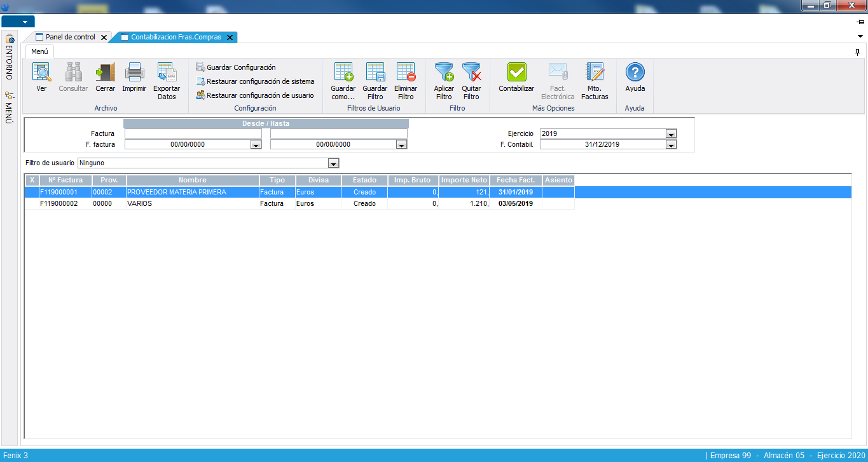
Task: Remove filter with Quitar Filtro icon
Action: (471, 72)
